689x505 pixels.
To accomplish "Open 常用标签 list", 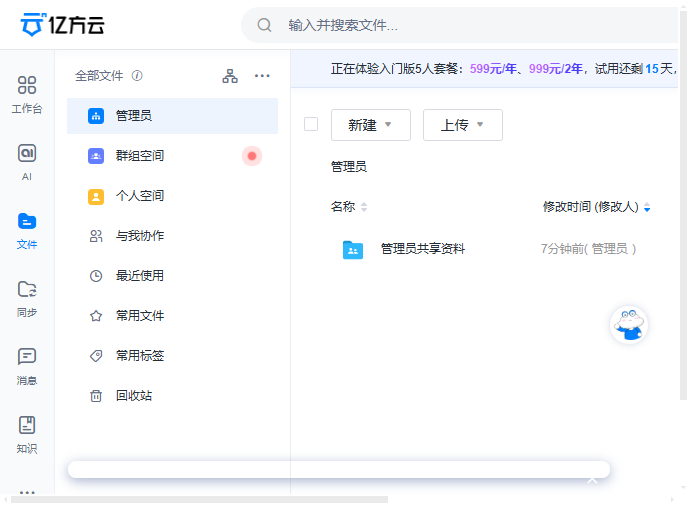I will 172,356.
